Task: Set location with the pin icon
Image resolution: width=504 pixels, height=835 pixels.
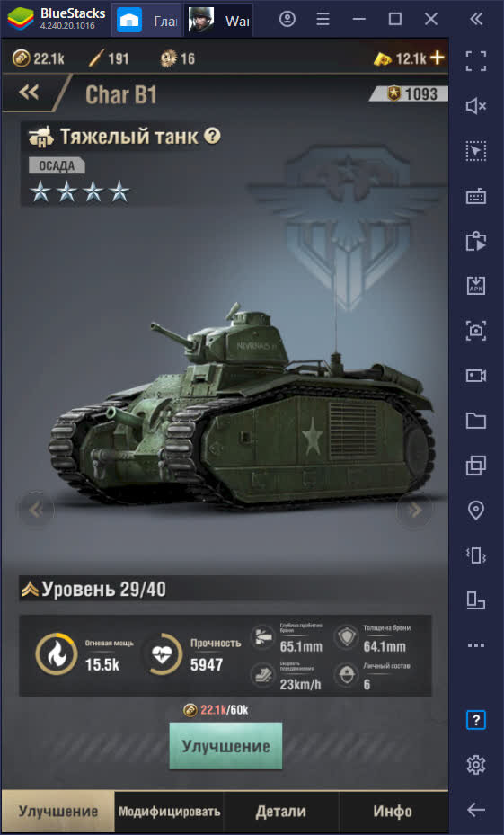Action: (476, 511)
